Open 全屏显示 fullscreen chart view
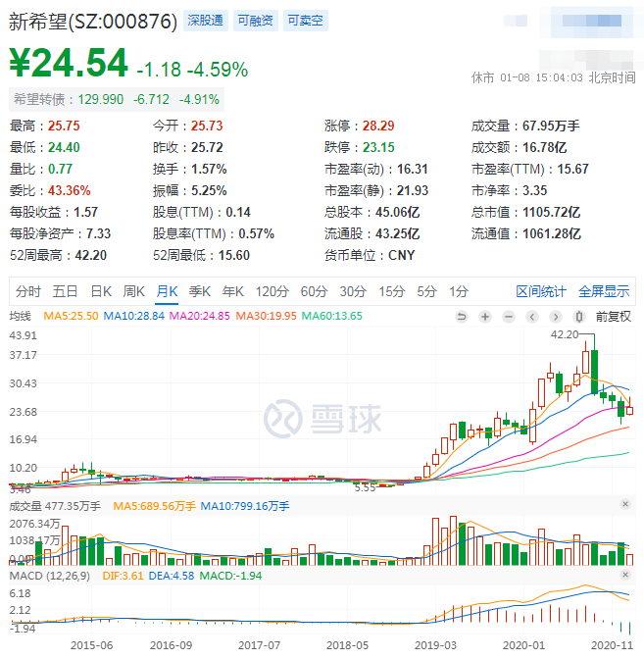Screen dimensions: 644x659 click(x=604, y=291)
